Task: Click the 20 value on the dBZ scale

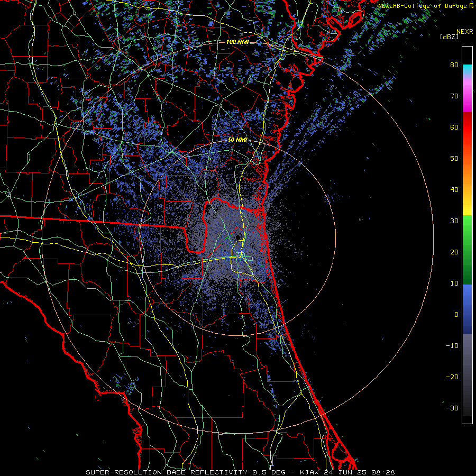Action: click(454, 252)
